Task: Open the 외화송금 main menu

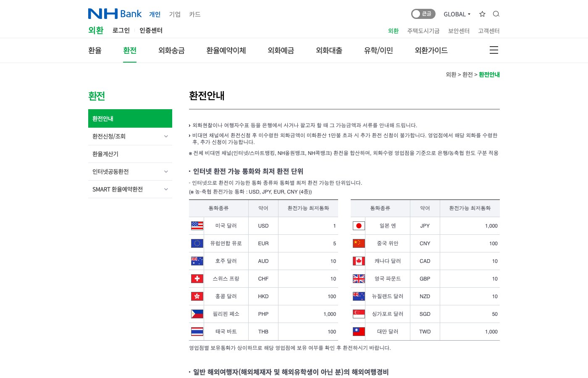Action: [171, 50]
